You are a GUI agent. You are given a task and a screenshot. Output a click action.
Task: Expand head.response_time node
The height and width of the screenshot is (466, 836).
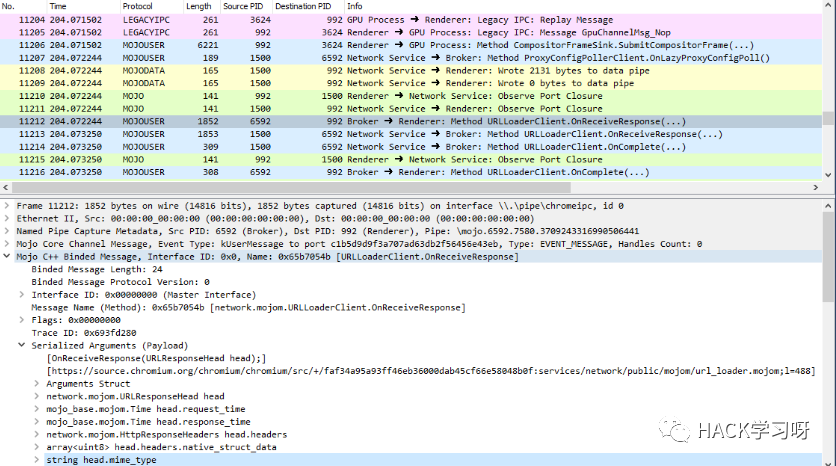36,422
